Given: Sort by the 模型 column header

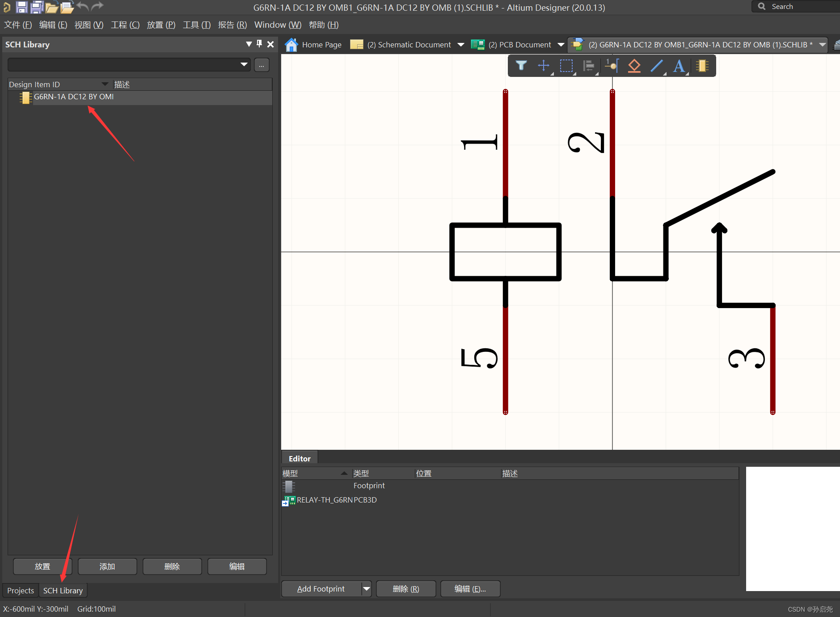Looking at the screenshot, I should click(x=316, y=473).
